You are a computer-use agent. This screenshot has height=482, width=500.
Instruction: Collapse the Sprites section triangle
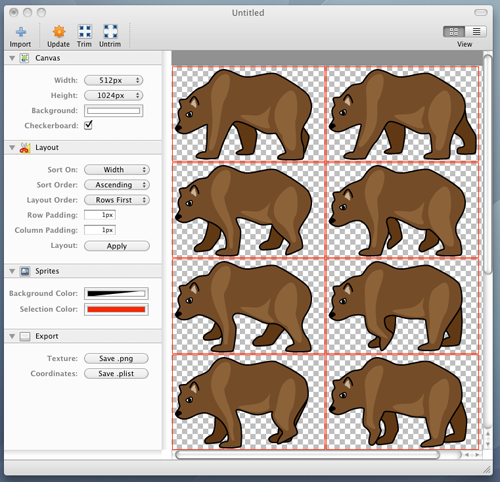coord(12,271)
